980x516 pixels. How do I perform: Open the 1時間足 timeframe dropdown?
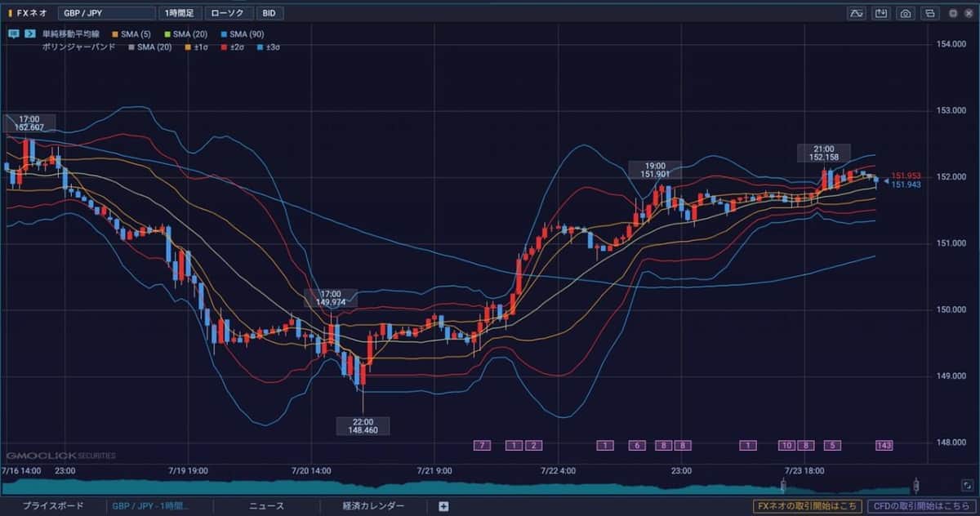[x=179, y=13]
